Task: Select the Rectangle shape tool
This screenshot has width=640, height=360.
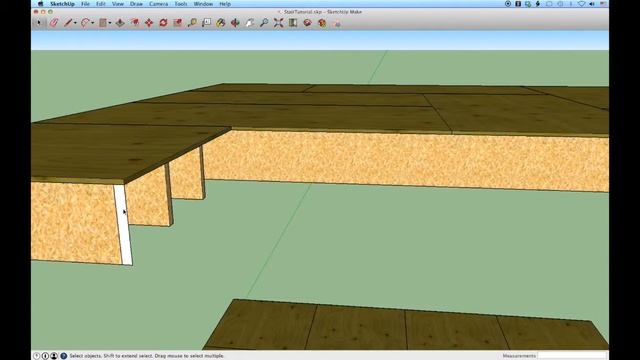Action: pos(103,23)
